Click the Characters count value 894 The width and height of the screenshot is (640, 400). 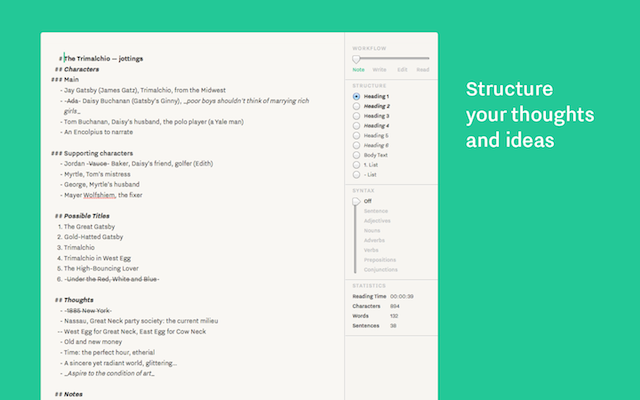coord(395,306)
